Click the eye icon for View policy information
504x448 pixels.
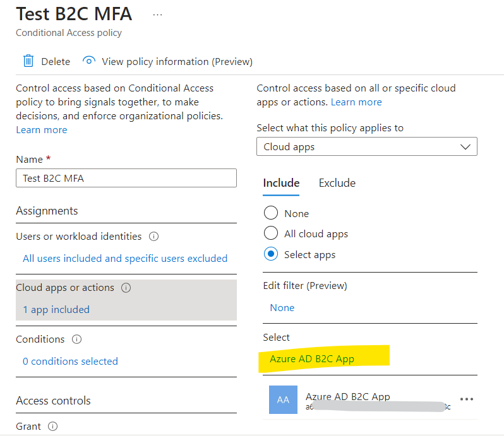pyautogui.click(x=88, y=60)
